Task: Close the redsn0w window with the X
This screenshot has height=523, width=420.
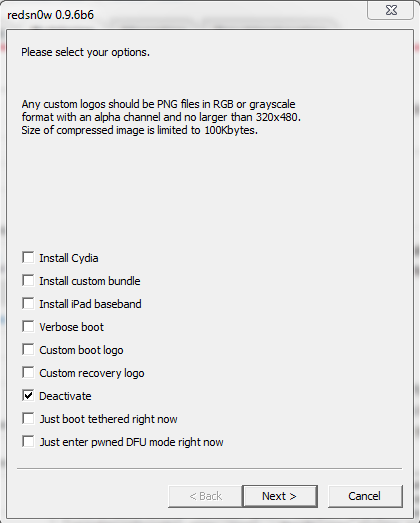Action: pos(391,10)
